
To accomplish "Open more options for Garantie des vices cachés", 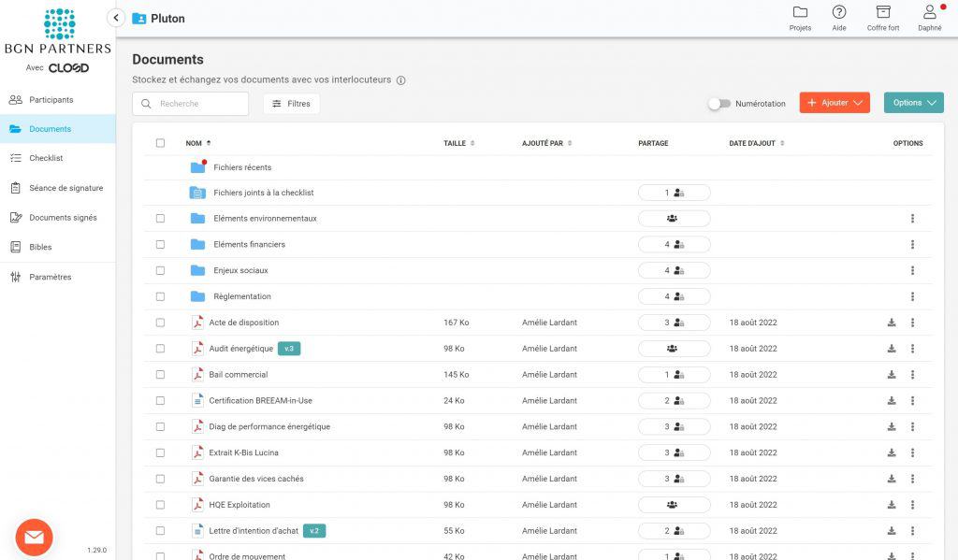I will [x=912, y=479].
